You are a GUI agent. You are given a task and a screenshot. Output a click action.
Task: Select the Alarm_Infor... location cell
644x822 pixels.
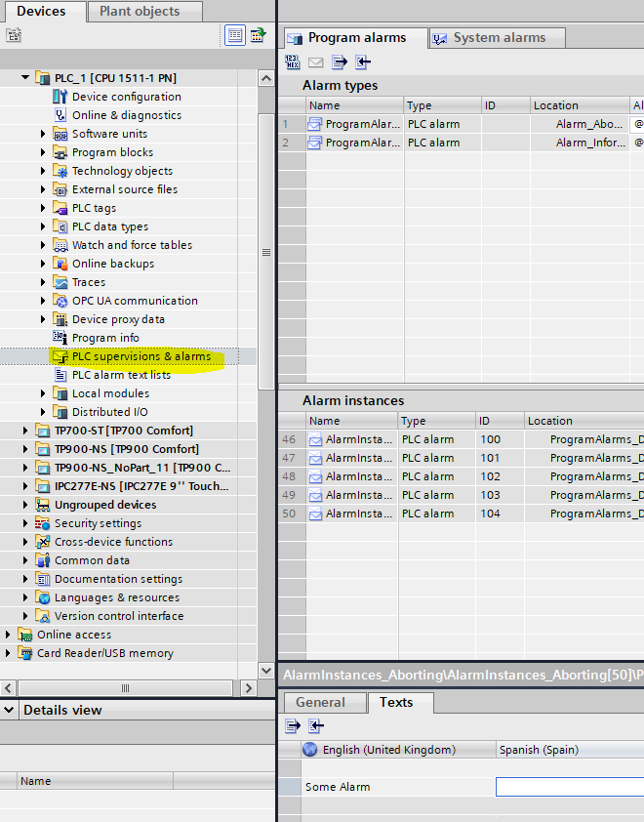click(x=580, y=143)
